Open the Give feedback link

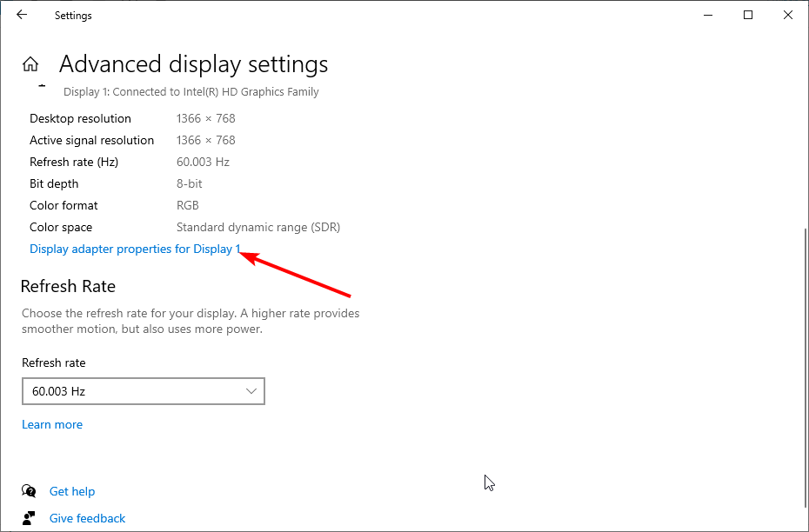coord(87,518)
